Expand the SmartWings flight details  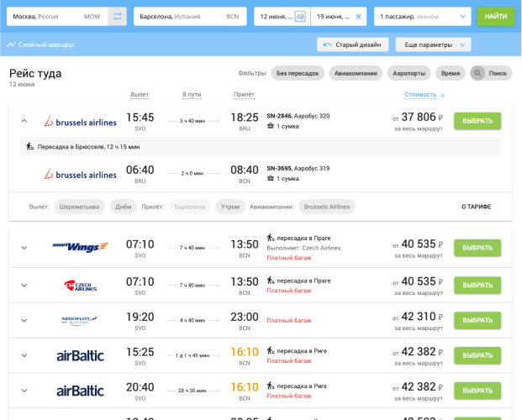coord(24,247)
